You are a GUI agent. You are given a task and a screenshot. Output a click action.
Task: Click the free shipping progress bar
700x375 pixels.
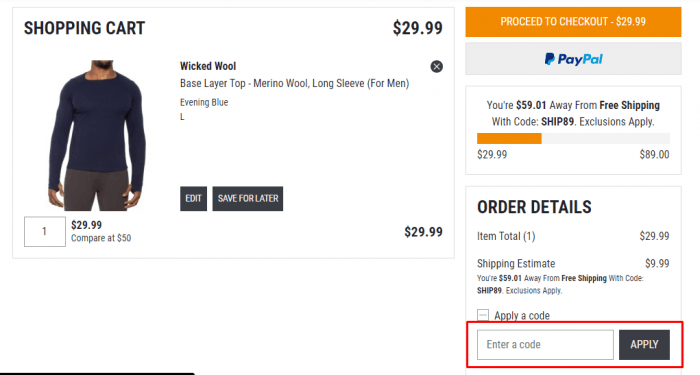pyautogui.click(x=573, y=138)
